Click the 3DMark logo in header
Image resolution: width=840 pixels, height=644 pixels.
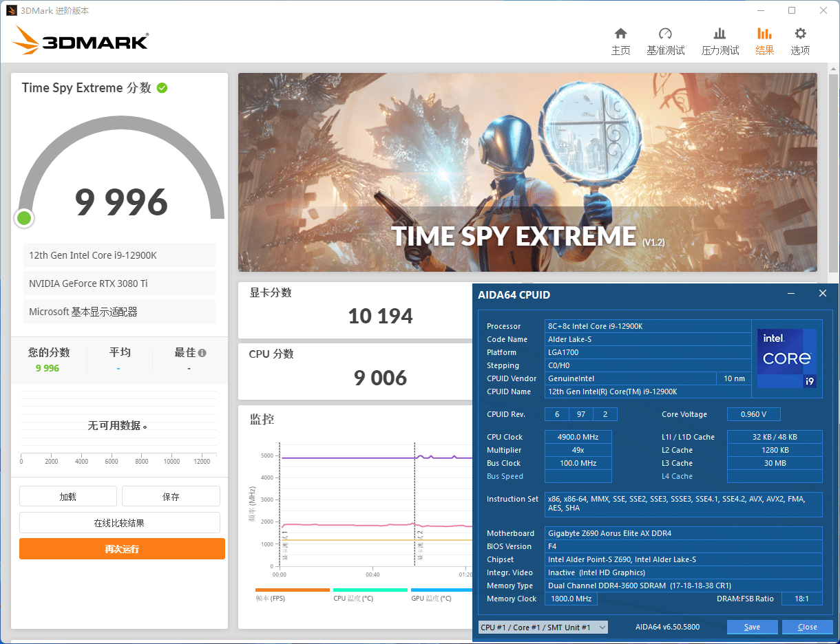(81, 41)
